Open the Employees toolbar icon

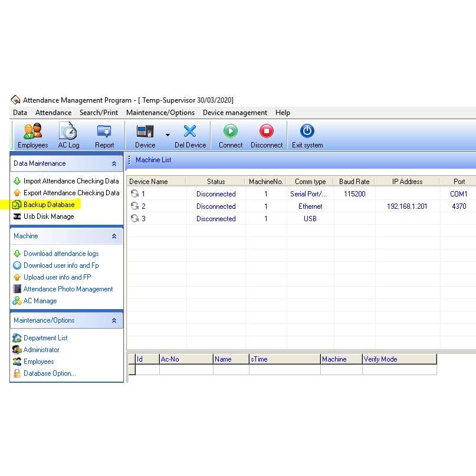coord(32,131)
